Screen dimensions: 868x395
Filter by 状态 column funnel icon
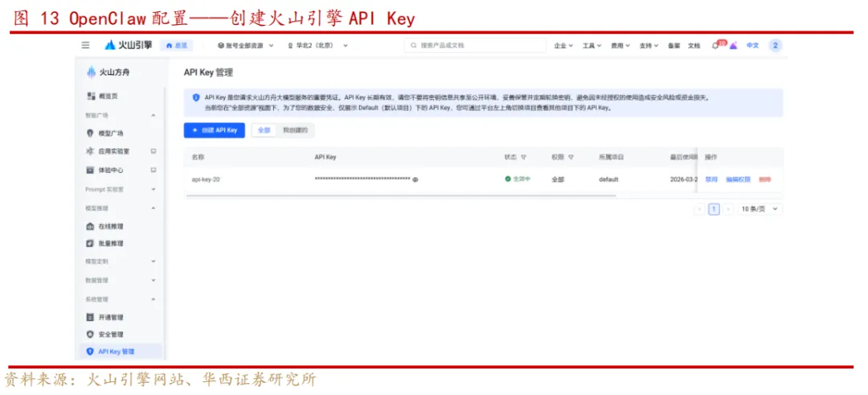coord(524,158)
